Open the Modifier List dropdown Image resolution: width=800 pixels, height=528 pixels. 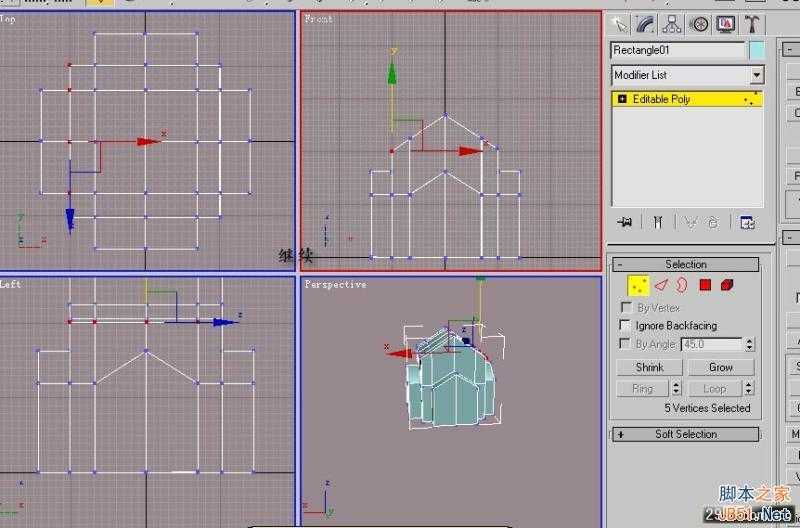pos(687,76)
